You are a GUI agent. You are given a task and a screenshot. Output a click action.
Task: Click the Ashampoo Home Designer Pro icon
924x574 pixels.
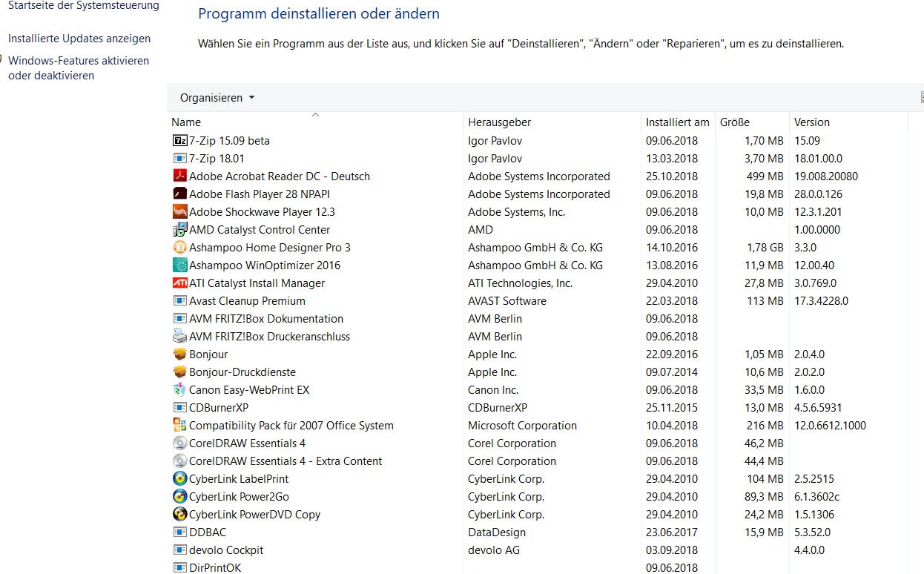pyautogui.click(x=179, y=247)
